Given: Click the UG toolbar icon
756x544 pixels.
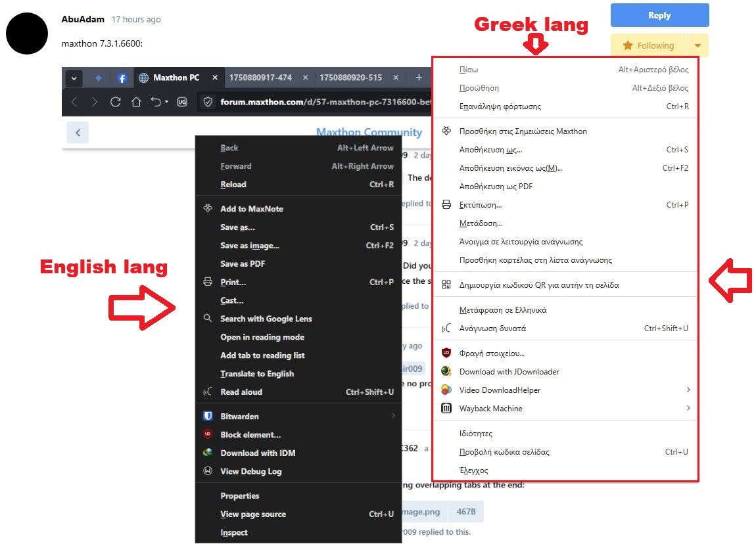Looking at the screenshot, I should tap(181, 102).
